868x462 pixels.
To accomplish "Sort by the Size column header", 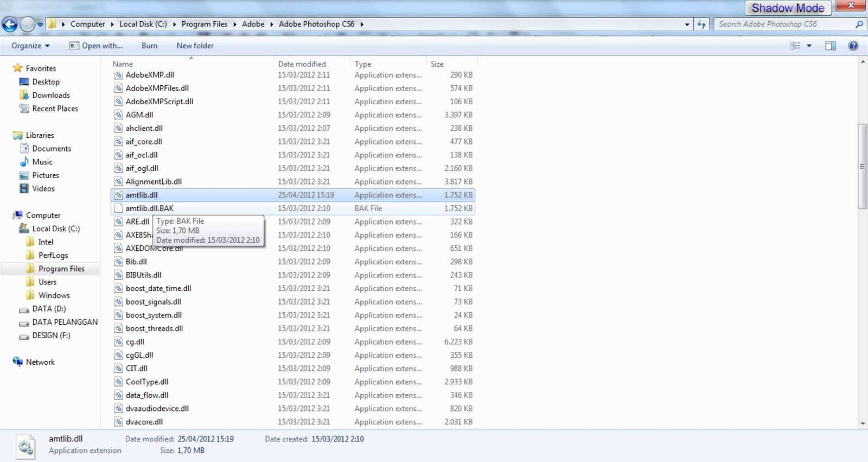I will [437, 64].
